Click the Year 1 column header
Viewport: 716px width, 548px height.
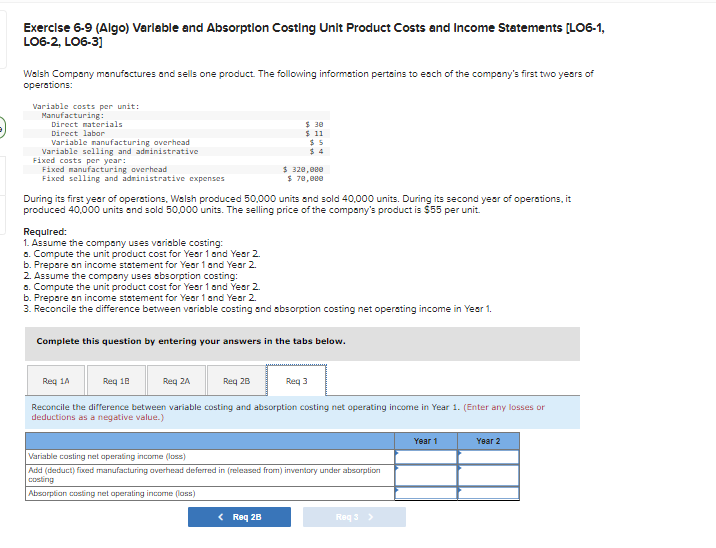pyautogui.click(x=426, y=441)
